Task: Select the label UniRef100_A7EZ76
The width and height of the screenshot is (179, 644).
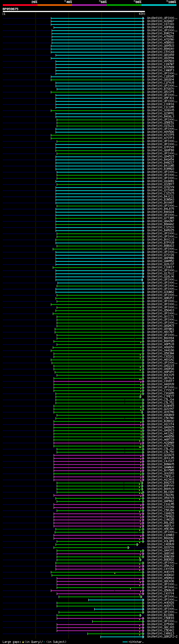Action: coord(161,446)
